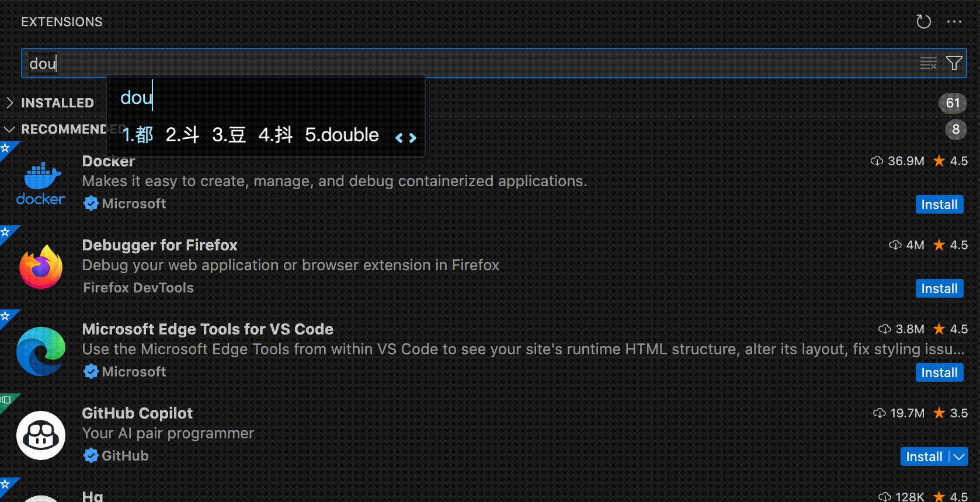Click the Firefox logo extension icon
The image size is (980, 502).
pos(40,267)
